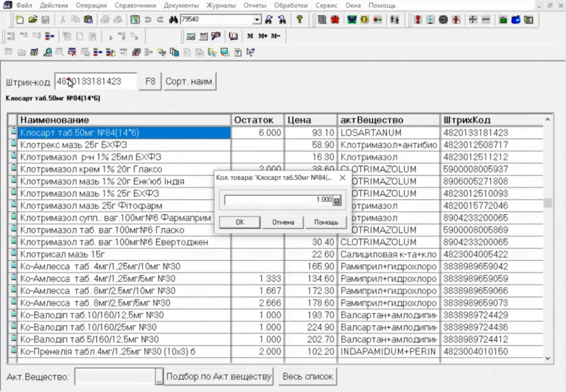
Task: Click the green shopping bag icon
Action: pyautogui.click(x=503, y=19)
